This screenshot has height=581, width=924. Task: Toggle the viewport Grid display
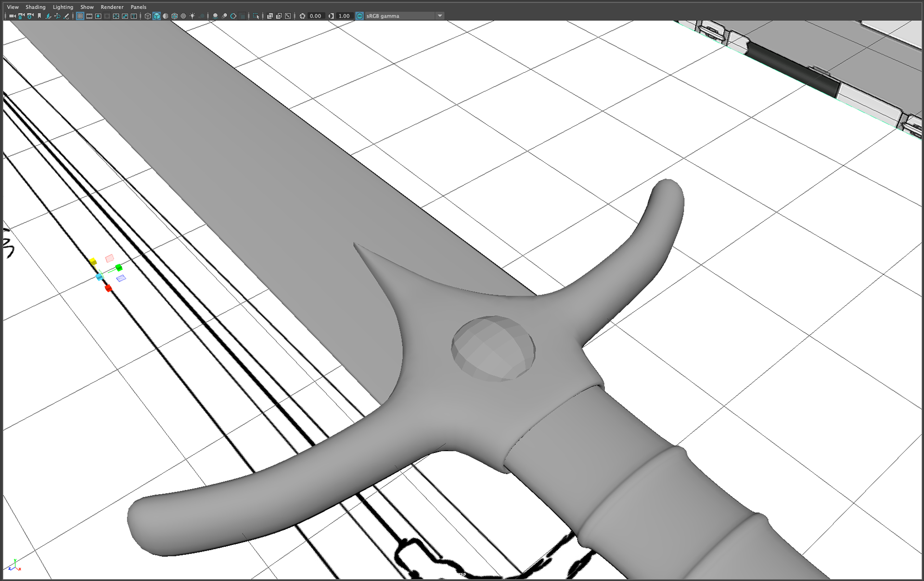(80, 16)
